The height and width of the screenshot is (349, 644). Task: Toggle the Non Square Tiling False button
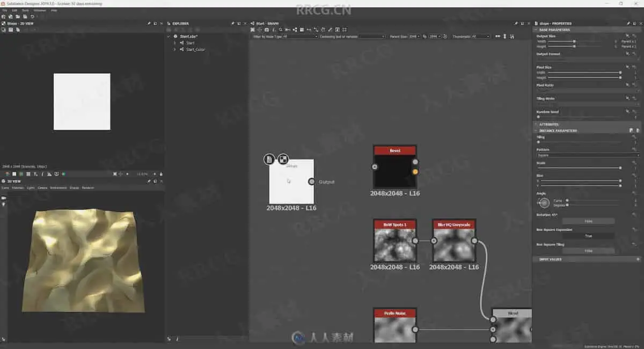pyautogui.click(x=588, y=251)
